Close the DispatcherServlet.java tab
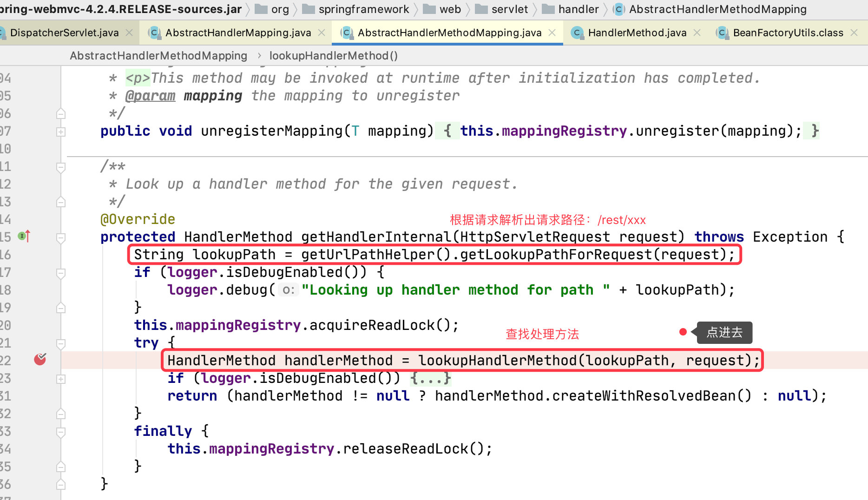Viewport: 868px width, 500px height. pyautogui.click(x=129, y=33)
